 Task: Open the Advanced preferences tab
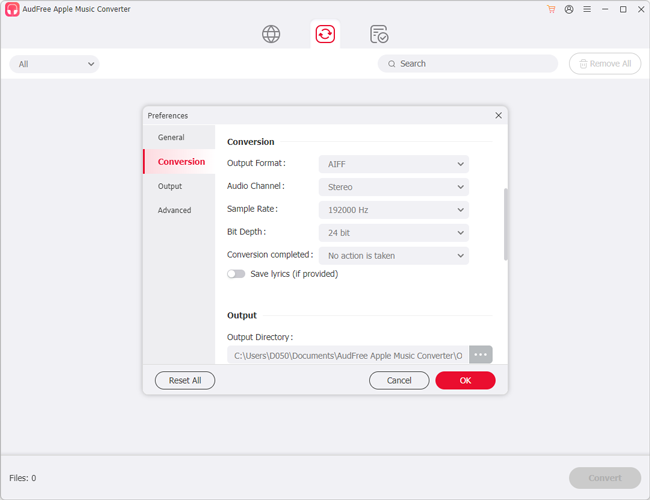[x=179, y=210]
